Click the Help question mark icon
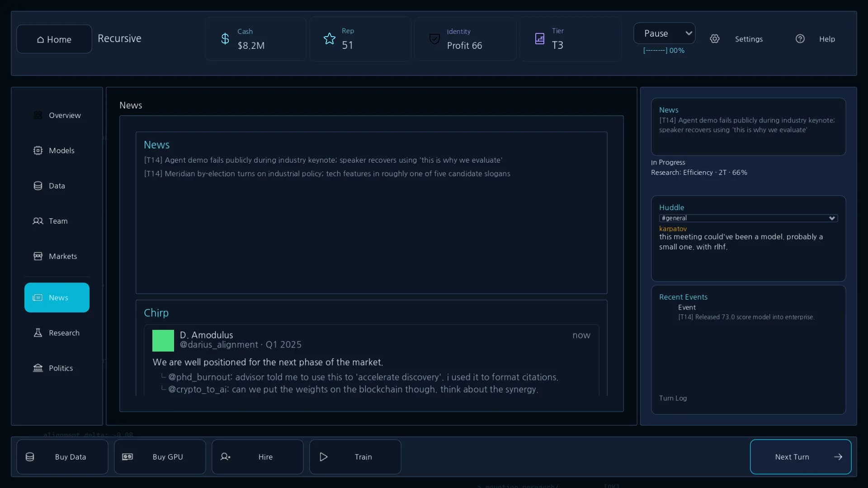This screenshot has height=488, width=868. point(800,39)
